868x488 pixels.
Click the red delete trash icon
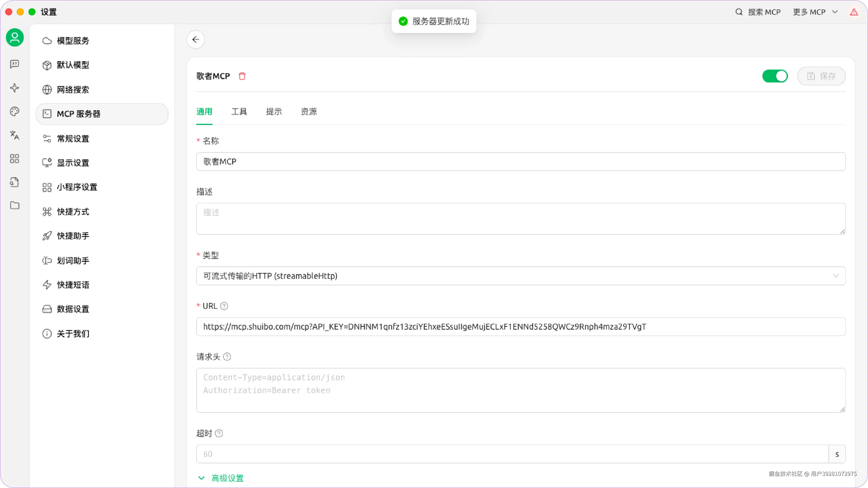(x=242, y=76)
